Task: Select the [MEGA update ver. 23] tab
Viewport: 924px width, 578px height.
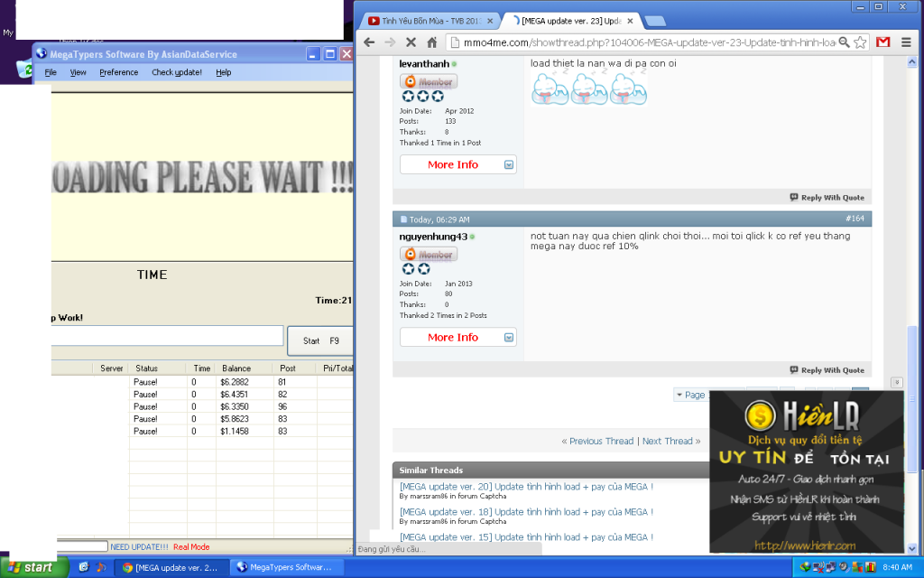Action: point(569,22)
